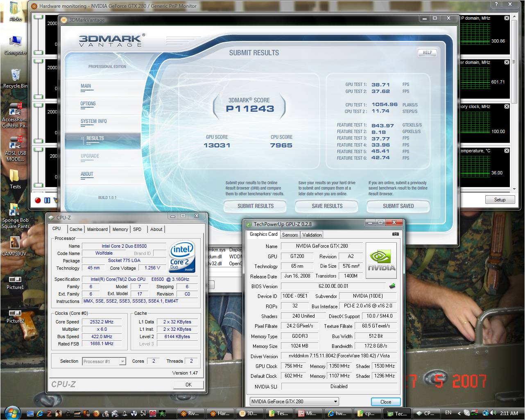Grab the upper scale slider of shader domain graph
This screenshot has height=420, width=525.
pyautogui.click(x=38, y=61)
